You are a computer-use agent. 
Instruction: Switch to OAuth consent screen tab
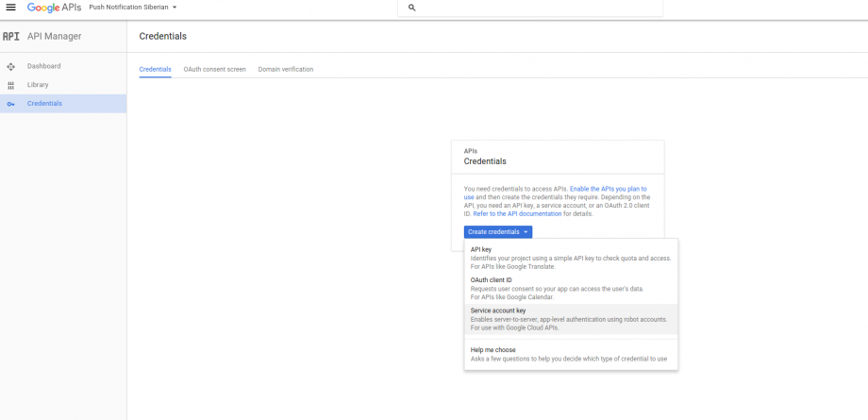pos(214,69)
